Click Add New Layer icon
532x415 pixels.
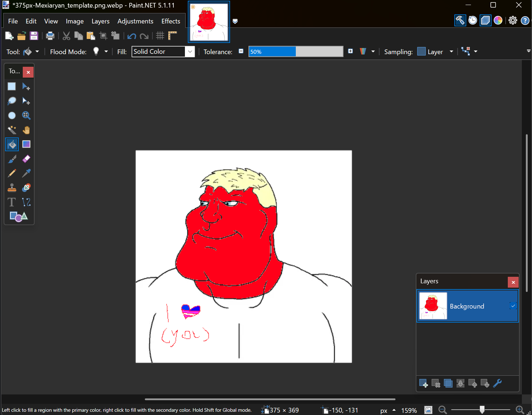point(423,383)
